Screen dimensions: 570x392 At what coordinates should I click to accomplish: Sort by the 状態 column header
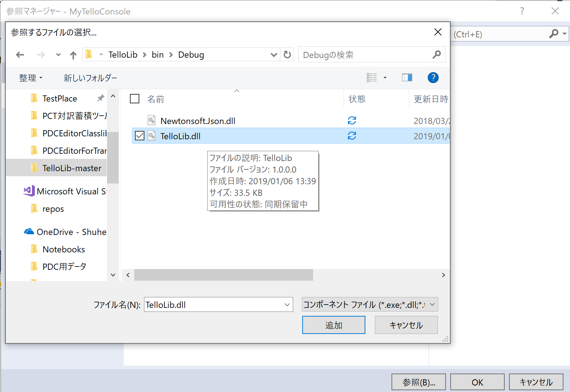click(x=357, y=99)
